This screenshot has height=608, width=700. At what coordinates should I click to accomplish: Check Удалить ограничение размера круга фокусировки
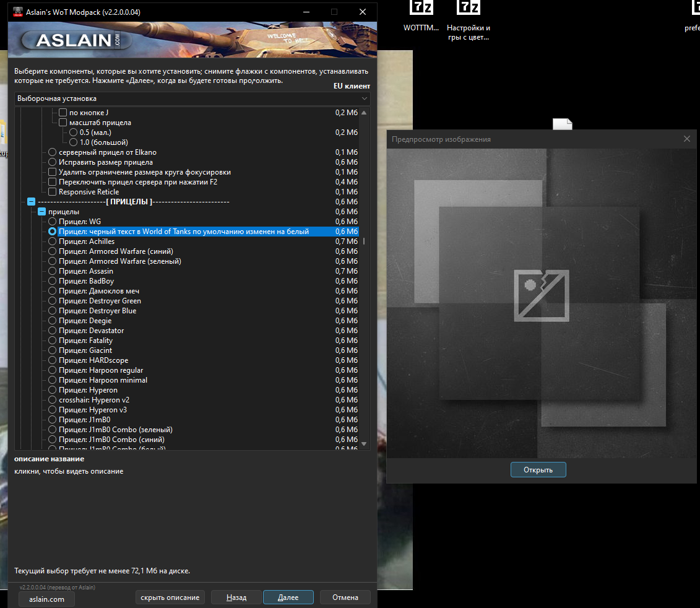pos(52,172)
